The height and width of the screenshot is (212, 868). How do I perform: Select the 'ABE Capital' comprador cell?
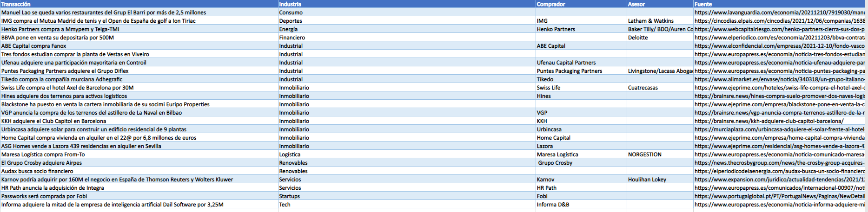tap(581, 46)
